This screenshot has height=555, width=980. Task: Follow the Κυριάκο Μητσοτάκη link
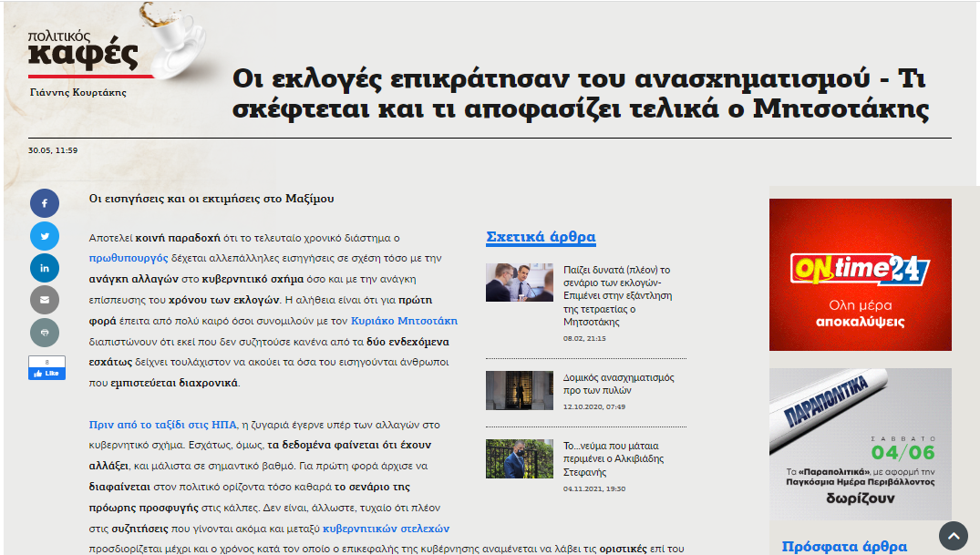(404, 321)
